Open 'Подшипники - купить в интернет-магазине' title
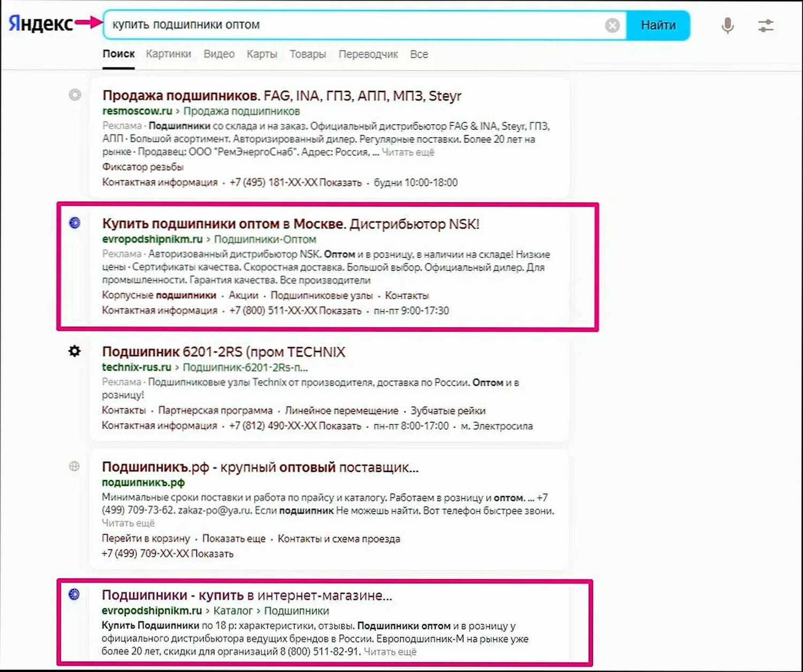803x672 pixels. coord(247,595)
